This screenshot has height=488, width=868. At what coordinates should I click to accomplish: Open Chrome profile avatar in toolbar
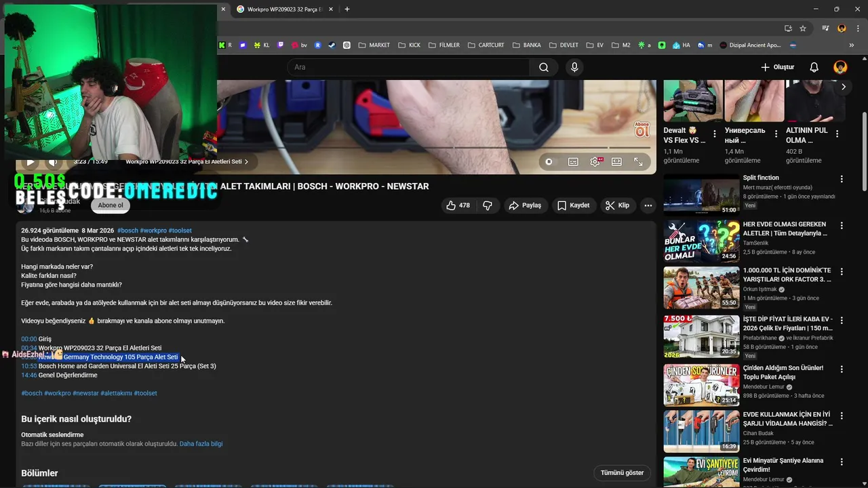tap(842, 28)
